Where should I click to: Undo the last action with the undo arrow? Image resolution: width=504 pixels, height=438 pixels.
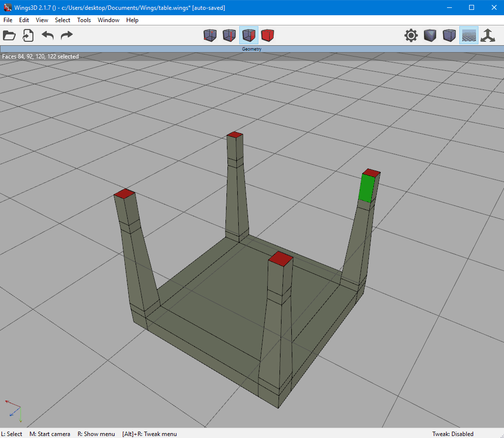(48, 35)
